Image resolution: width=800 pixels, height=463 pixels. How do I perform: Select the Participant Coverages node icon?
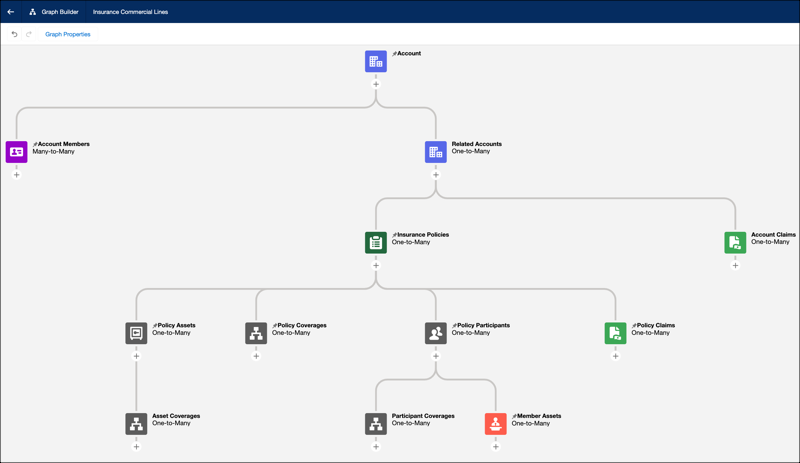[x=376, y=424]
